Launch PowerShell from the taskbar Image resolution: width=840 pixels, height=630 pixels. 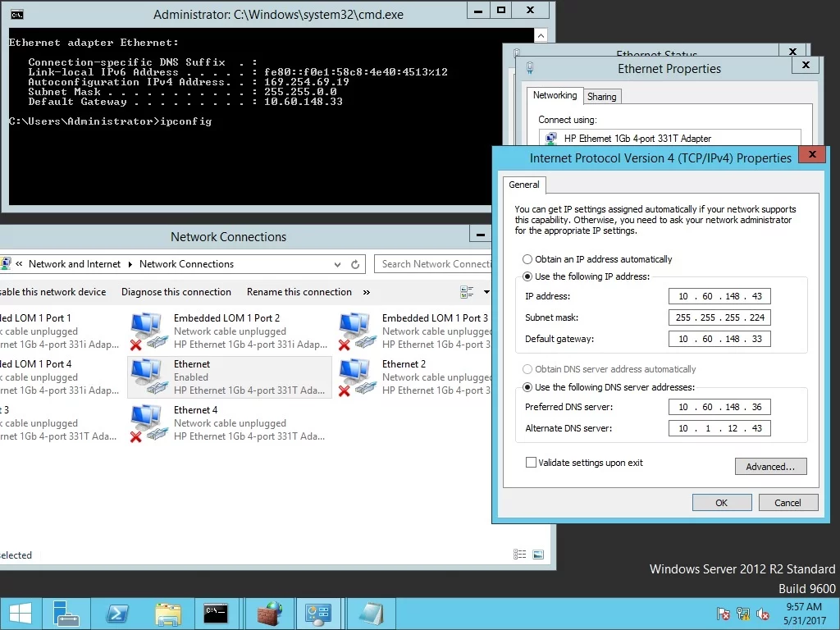pyautogui.click(x=116, y=614)
